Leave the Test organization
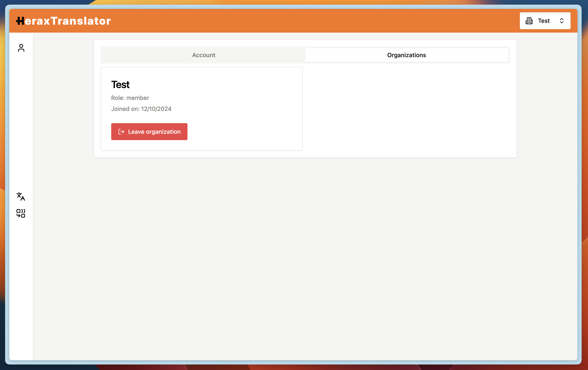The width and height of the screenshot is (588, 370). 149,132
